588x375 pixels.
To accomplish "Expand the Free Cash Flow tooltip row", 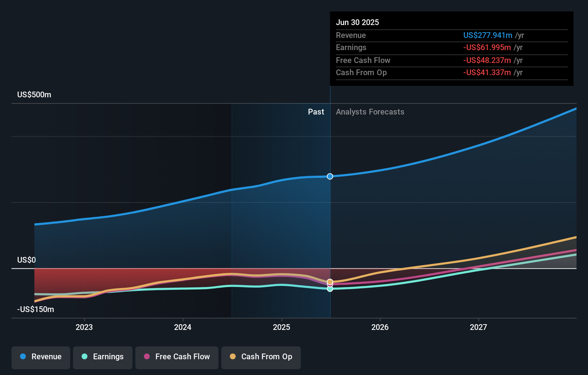I will 363,60.
